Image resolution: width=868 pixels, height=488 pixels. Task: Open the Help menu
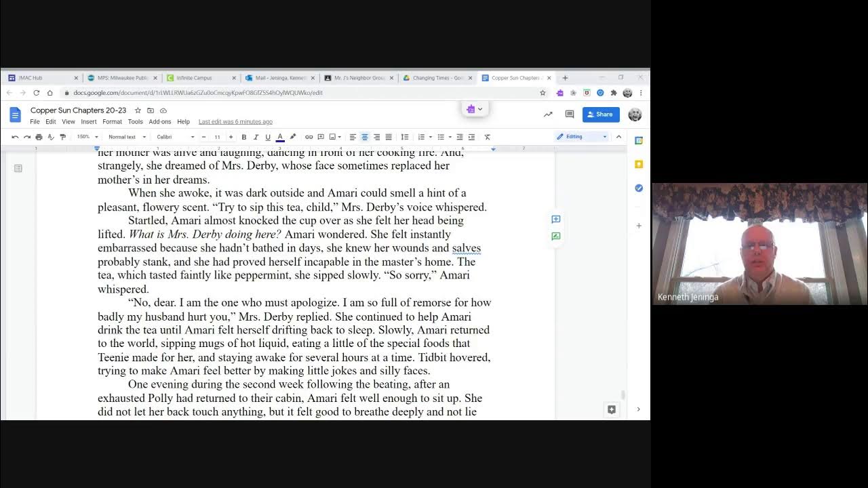pyautogui.click(x=183, y=122)
